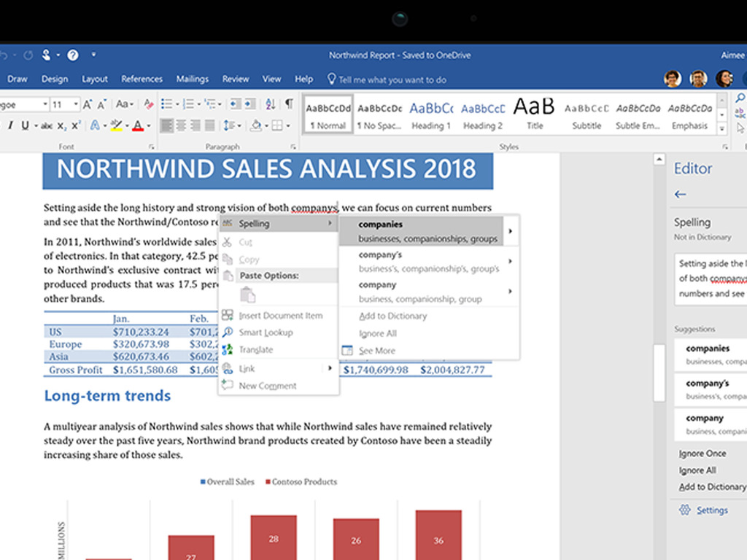
Task: Click the Borders grid icon
Action: click(x=276, y=125)
